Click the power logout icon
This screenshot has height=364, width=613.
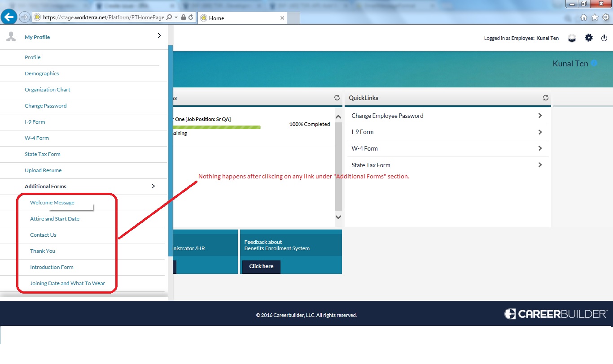click(x=604, y=38)
